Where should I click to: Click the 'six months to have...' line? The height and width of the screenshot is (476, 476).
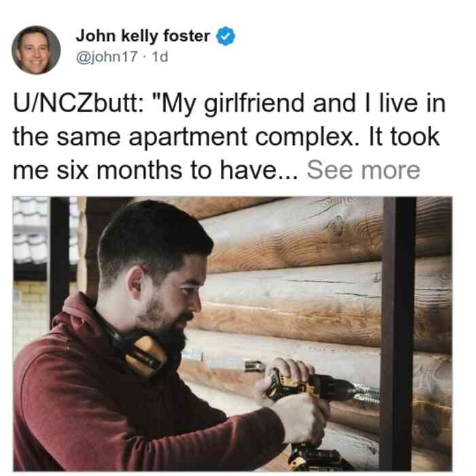156,170
